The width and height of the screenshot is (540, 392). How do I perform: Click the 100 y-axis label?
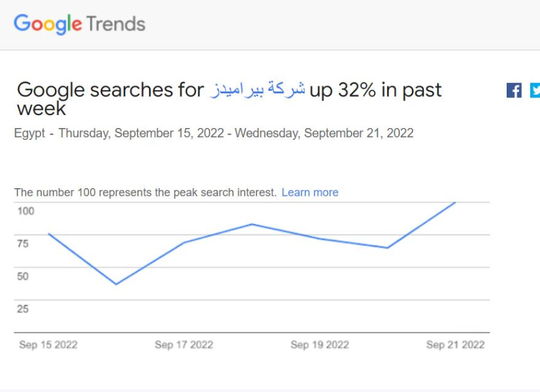(x=26, y=211)
